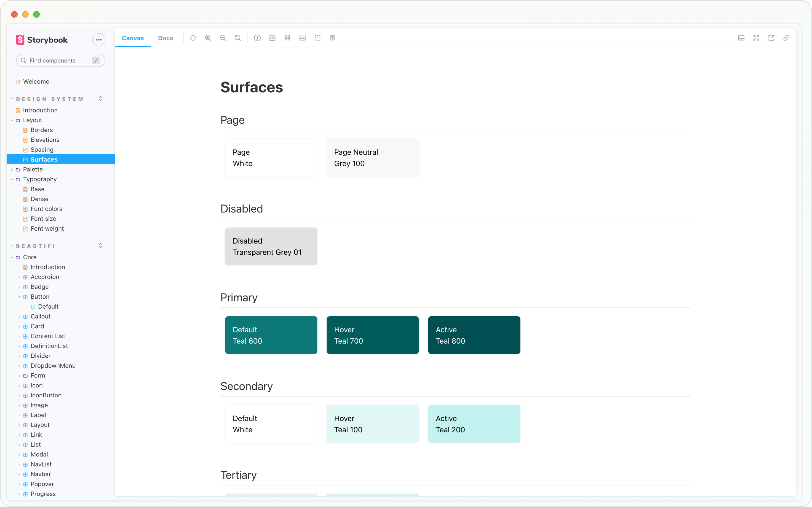Select the Canvas tab
The width and height of the screenshot is (812, 507).
133,38
